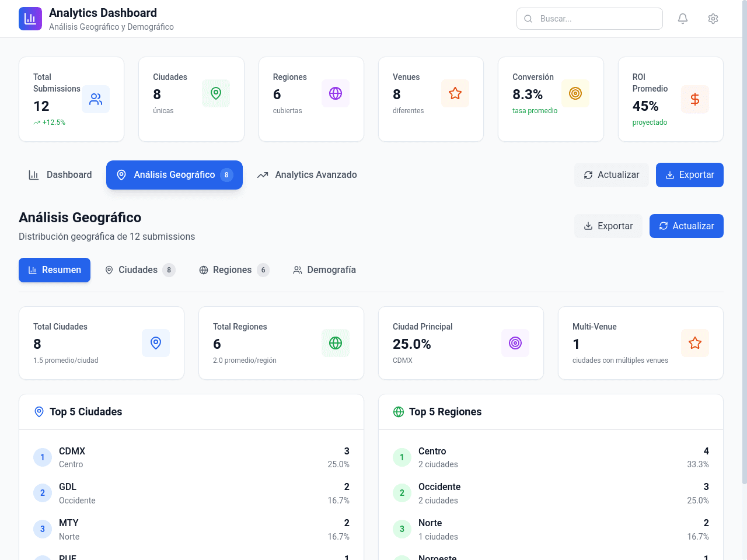Click the MTY city name

tap(69, 523)
